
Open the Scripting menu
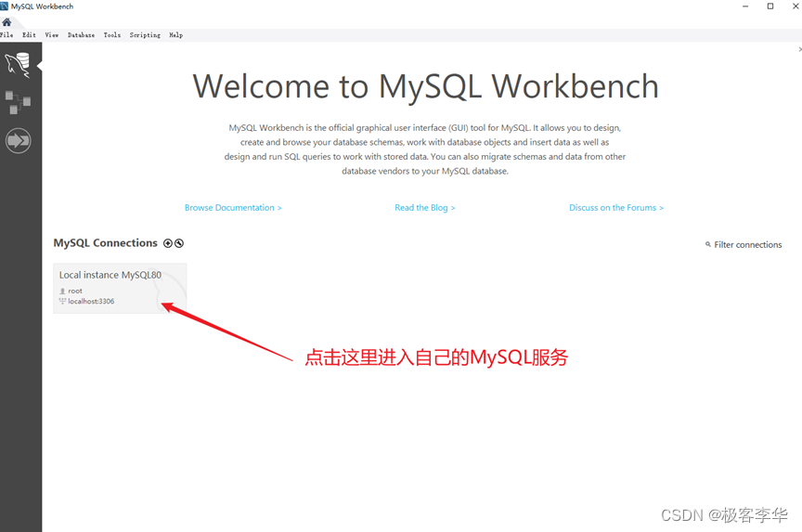click(145, 34)
